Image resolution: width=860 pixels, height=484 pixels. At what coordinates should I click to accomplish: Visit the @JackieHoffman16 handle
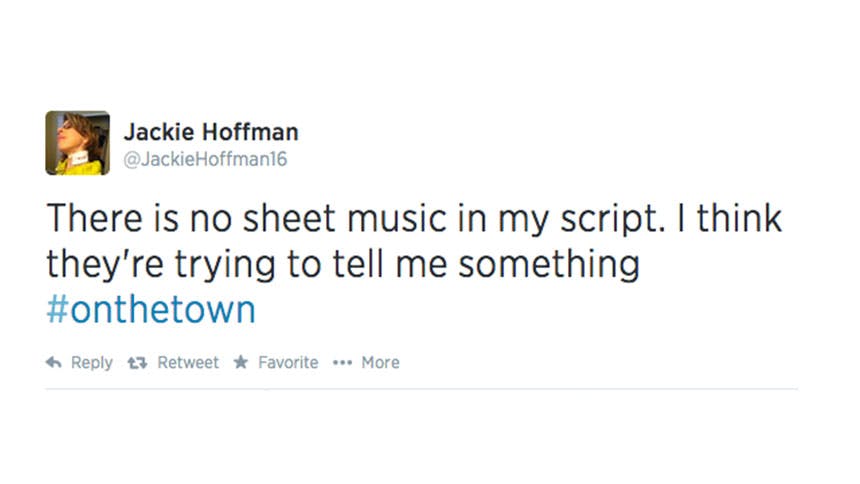[205, 159]
